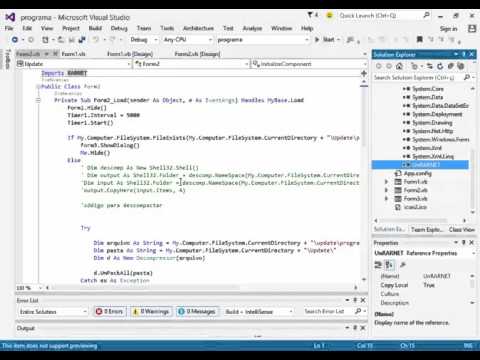
Task: Switch to the Team Explorer tab
Action: (427, 229)
